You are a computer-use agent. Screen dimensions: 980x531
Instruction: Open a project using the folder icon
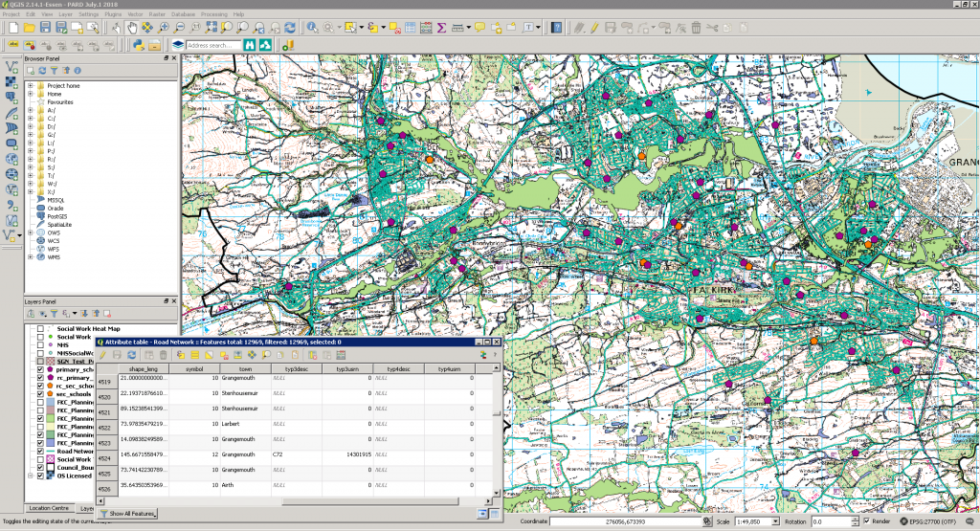[30, 28]
